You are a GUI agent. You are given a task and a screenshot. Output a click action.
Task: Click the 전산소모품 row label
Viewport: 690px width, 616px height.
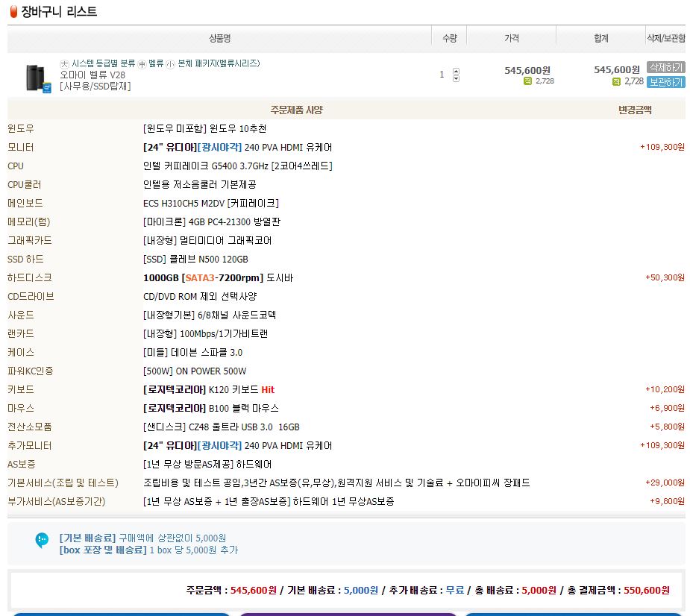(x=30, y=427)
